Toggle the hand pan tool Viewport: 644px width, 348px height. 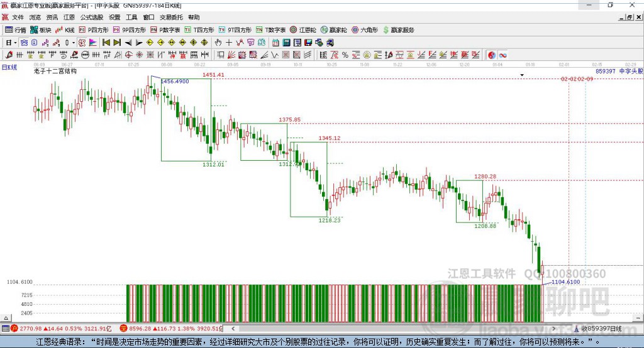[x=218, y=43]
